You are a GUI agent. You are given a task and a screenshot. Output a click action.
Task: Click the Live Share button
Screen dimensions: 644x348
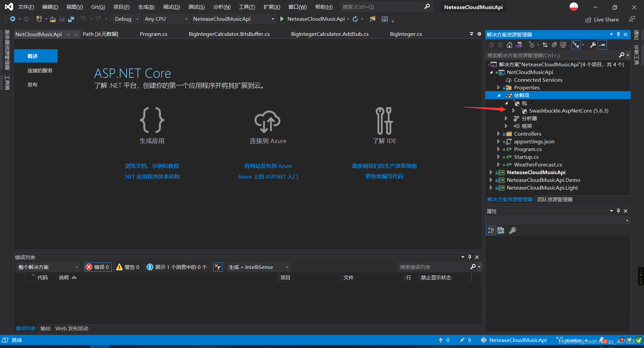click(602, 20)
